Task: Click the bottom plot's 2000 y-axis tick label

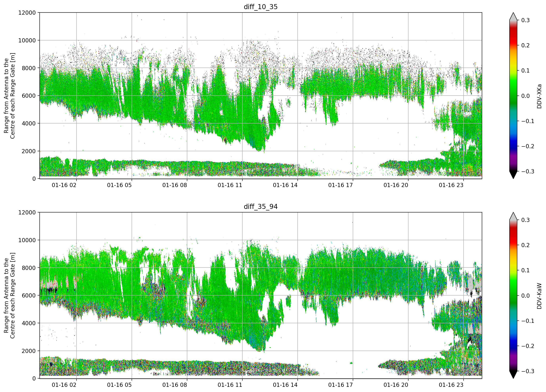Action: click(29, 351)
